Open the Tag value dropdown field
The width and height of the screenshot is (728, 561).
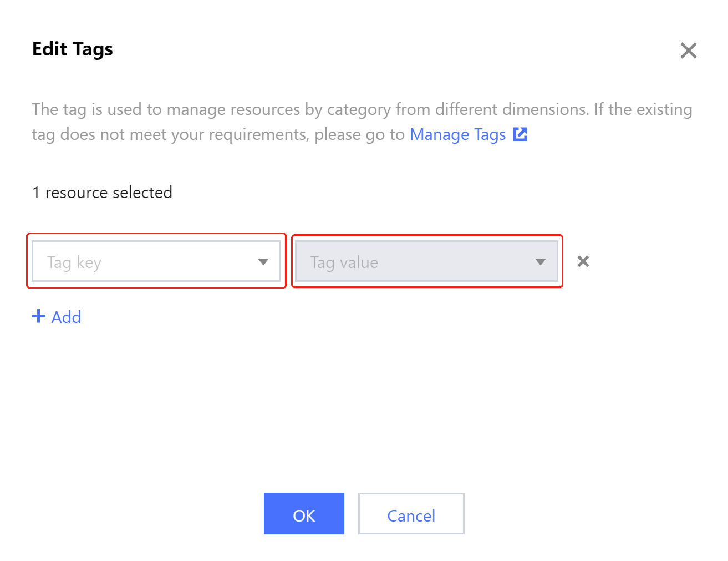410,262
